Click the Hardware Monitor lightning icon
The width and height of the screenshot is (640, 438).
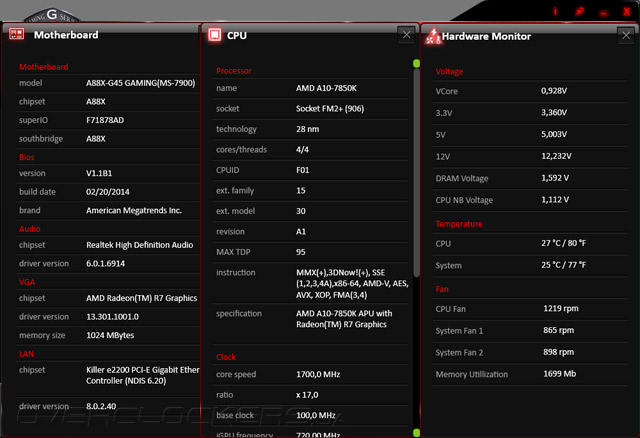(432, 37)
